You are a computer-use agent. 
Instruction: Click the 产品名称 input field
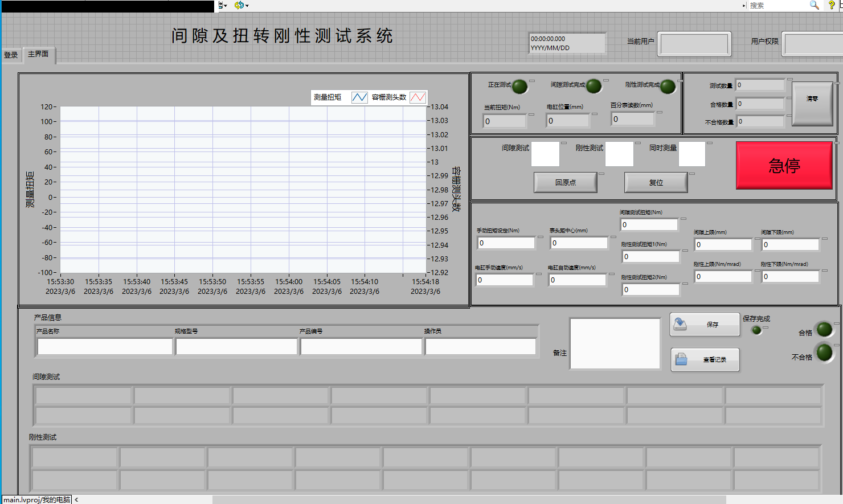tap(105, 346)
